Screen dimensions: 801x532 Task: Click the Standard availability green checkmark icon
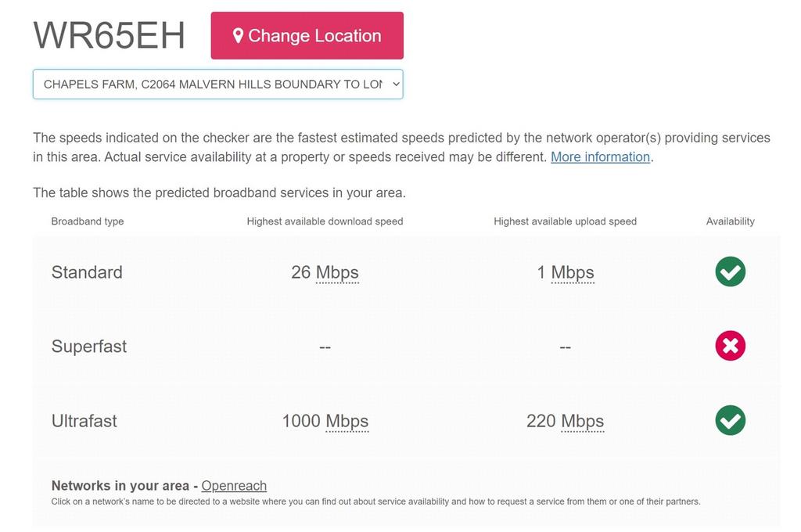coord(730,271)
